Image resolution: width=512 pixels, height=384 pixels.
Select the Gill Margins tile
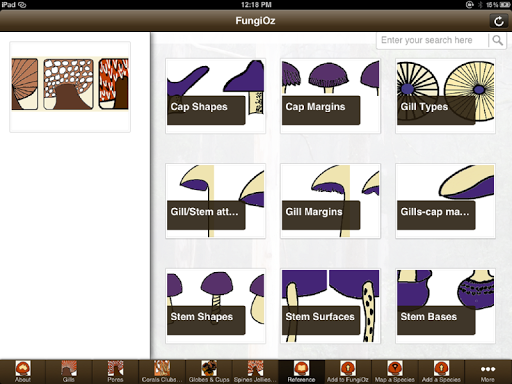330,201
